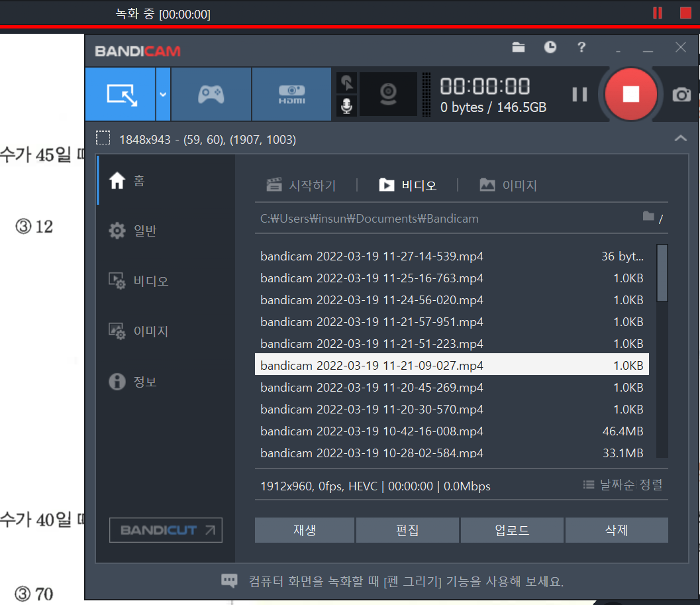Viewport: 700px width, 605px height.
Task: Switch to 시작하기 tab
Action: click(x=301, y=185)
